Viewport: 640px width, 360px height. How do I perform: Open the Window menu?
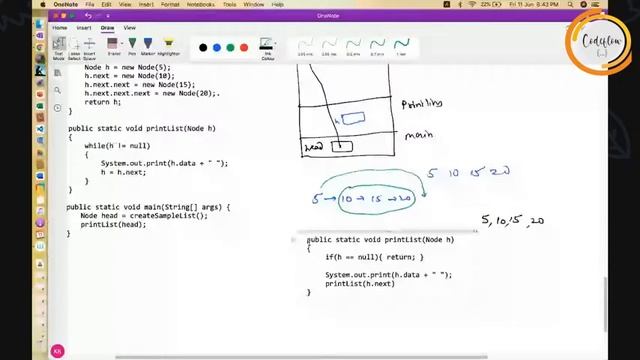(253, 4)
